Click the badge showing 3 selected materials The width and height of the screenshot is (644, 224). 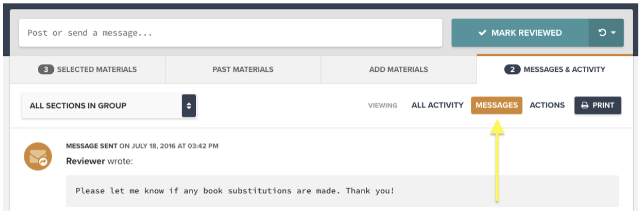tap(46, 70)
